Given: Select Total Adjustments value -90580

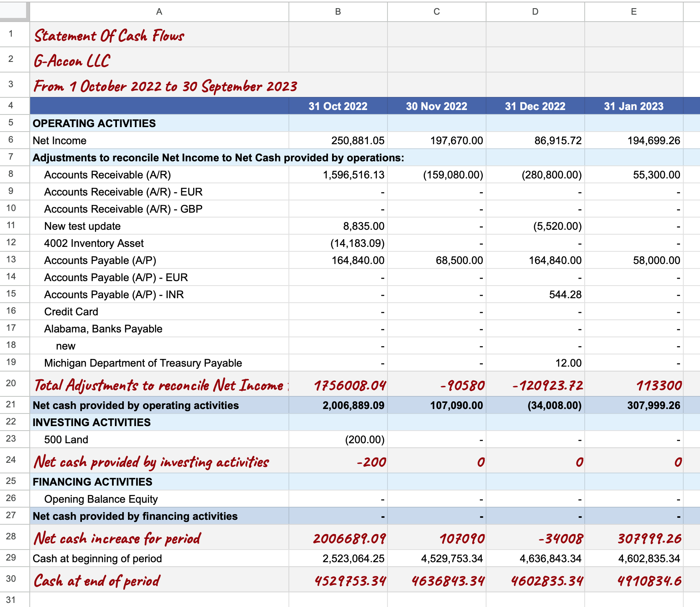Looking at the screenshot, I should tap(437, 384).
